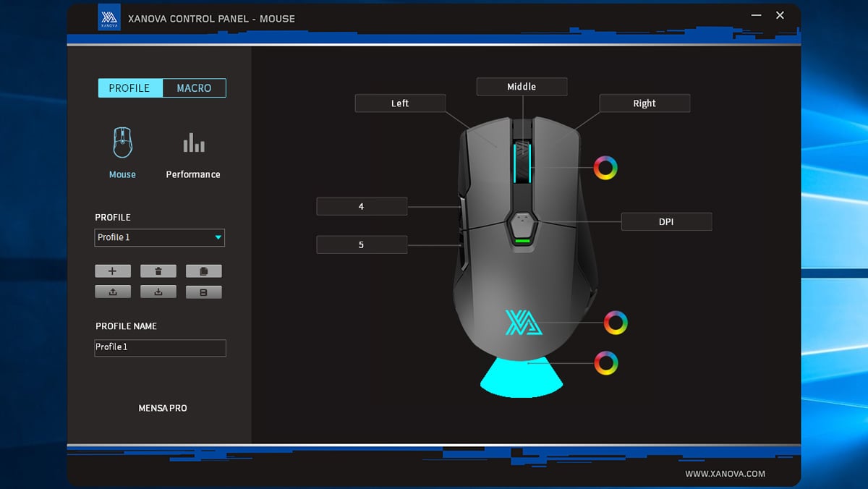The width and height of the screenshot is (868, 489).
Task: Open logo lighting color ring
Action: (x=616, y=323)
